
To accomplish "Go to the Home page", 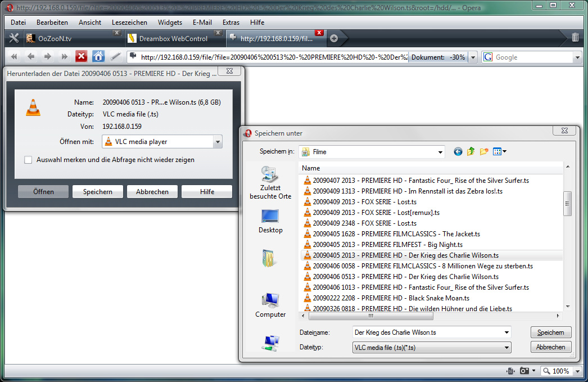I will [x=98, y=57].
